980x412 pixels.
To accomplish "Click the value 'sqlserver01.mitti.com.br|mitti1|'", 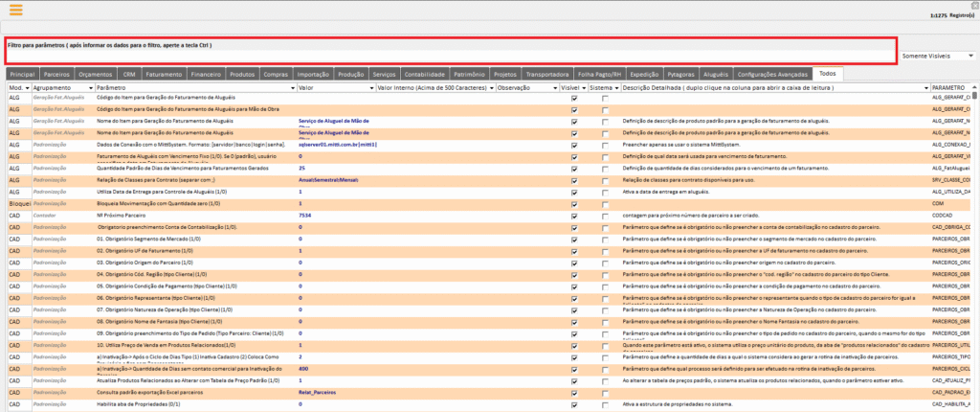I will click(338, 145).
